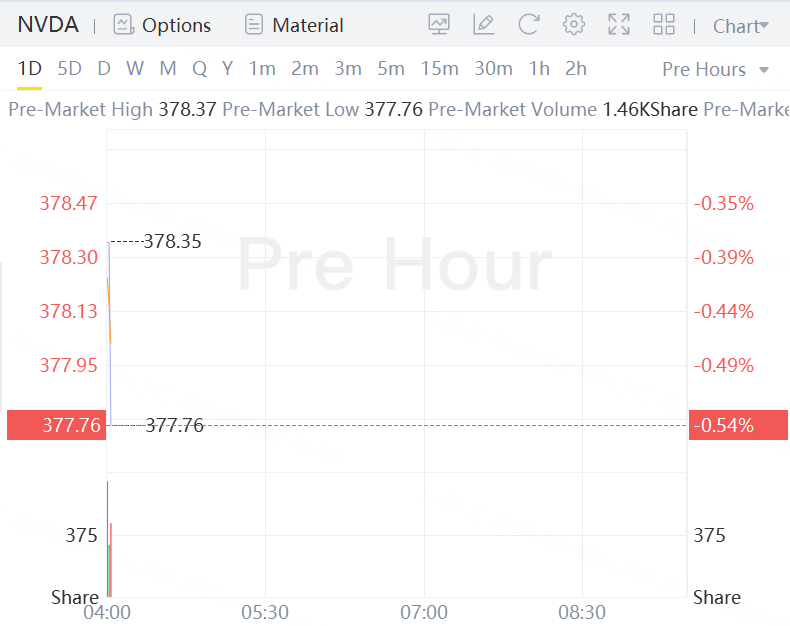Click the NVDA ticker symbol
Image resolution: width=790 pixels, height=626 pixels.
(x=48, y=25)
